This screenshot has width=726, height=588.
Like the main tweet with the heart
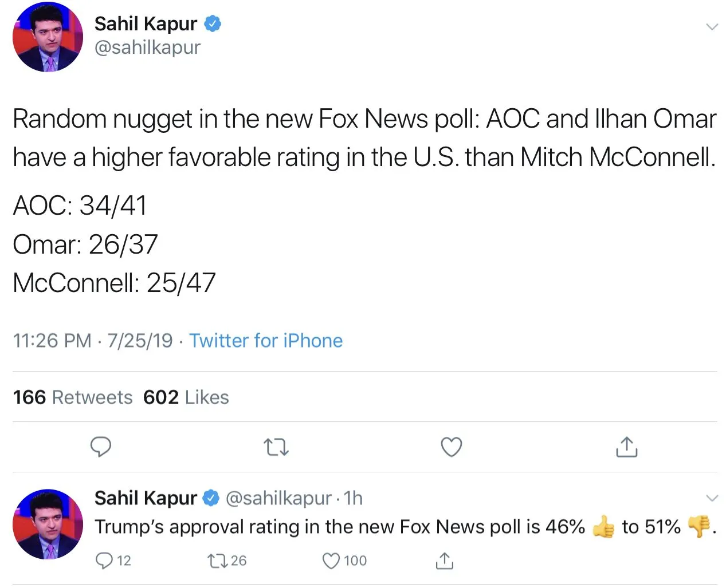[x=451, y=447]
